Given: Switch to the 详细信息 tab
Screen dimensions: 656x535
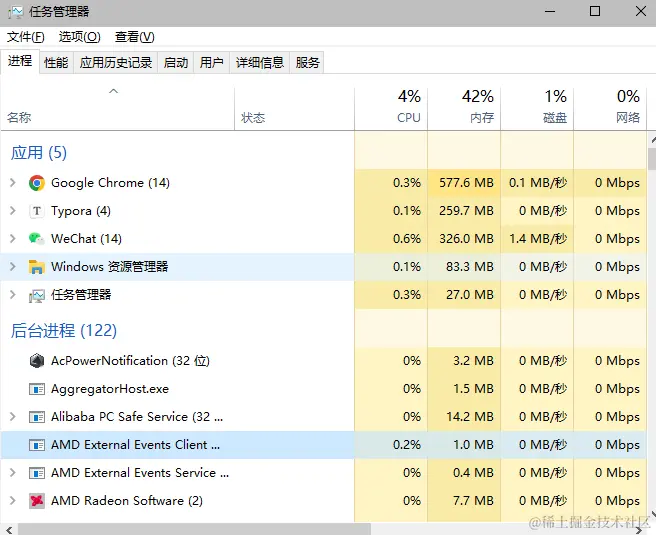Looking at the screenshot, I should (260, 63).
